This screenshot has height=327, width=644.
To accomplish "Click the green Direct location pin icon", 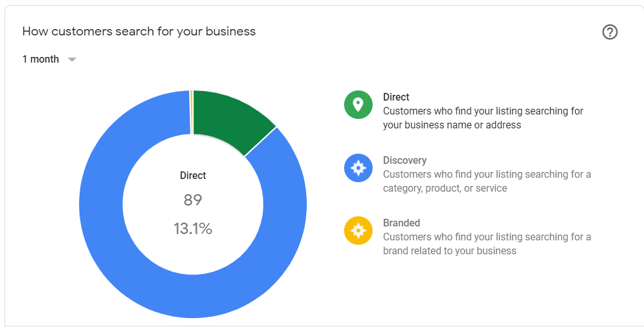I will click(358, 104).
